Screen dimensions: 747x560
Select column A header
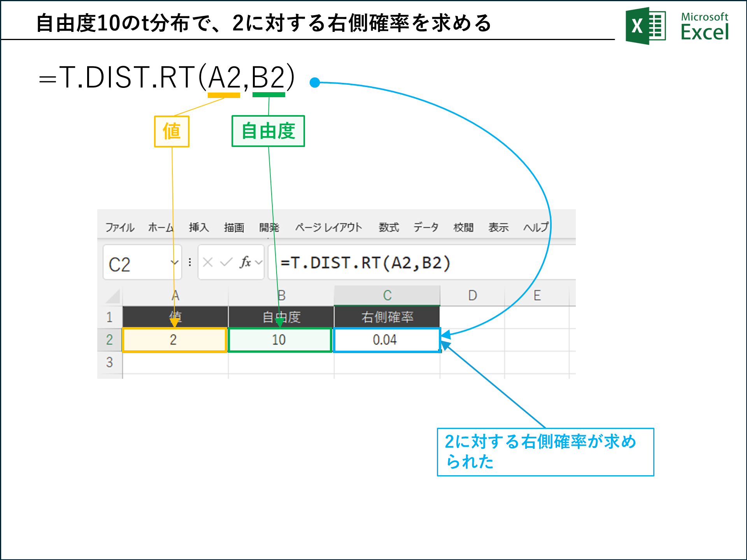pos(174,295)
